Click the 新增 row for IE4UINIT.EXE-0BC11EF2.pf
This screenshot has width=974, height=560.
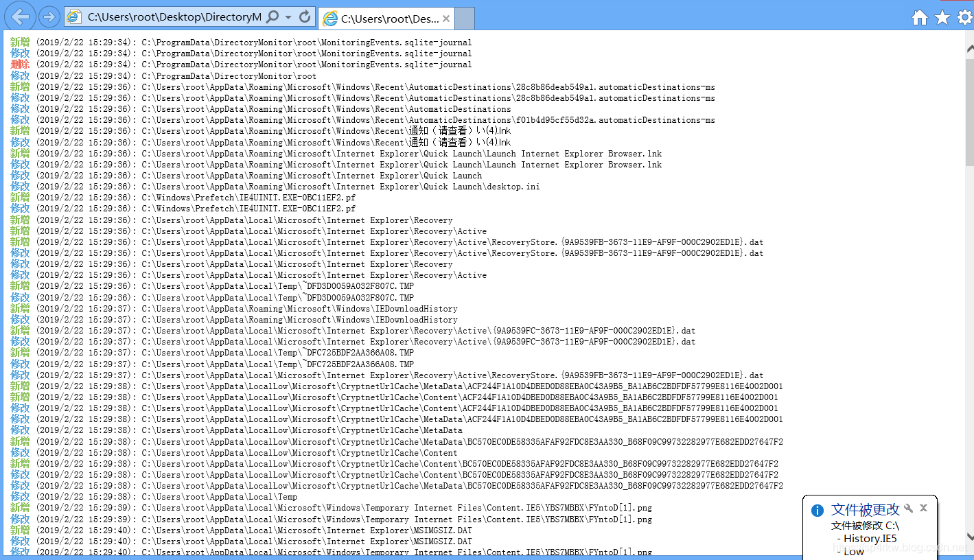tap(183, 198)
